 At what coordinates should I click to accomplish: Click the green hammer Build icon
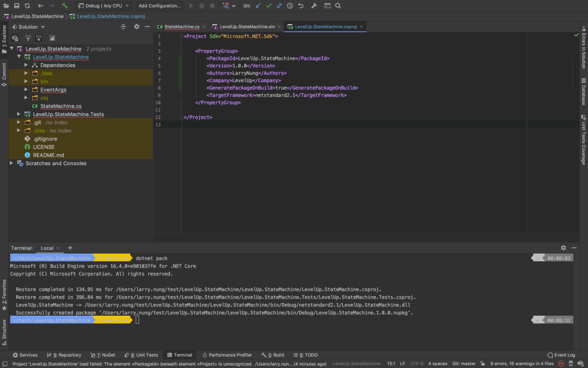pos(64,6)
